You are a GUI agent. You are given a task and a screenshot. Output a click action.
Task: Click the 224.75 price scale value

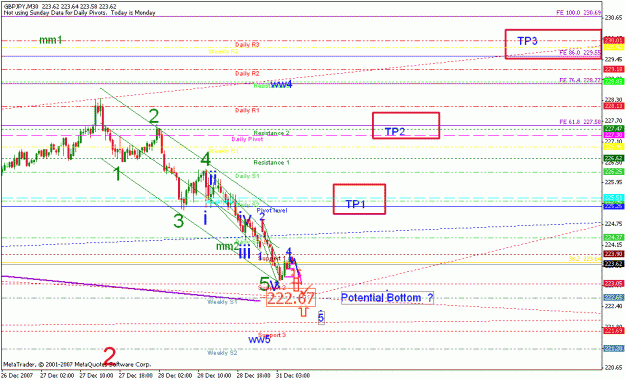pos(613,224)
